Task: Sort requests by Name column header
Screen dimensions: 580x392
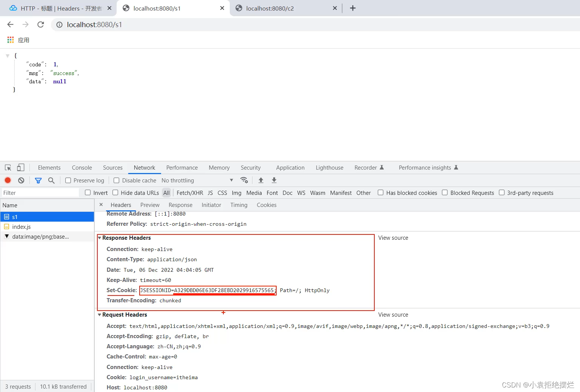Action: pos(47,205)
